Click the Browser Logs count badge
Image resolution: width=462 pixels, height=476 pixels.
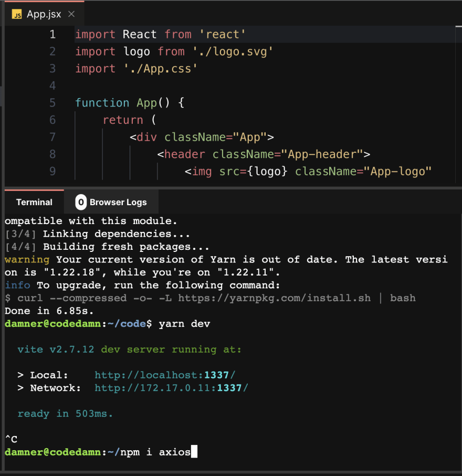coord(81,202)
